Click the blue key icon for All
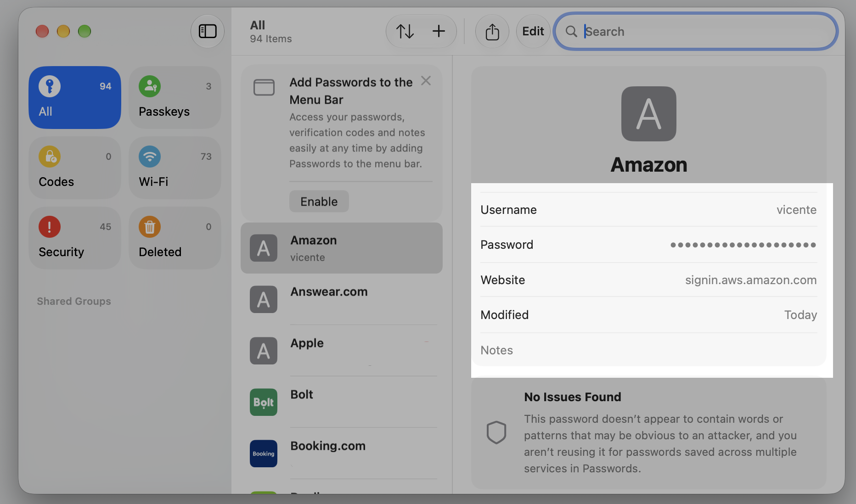Viewport: 856px width, 504px height. click(50, 86)
